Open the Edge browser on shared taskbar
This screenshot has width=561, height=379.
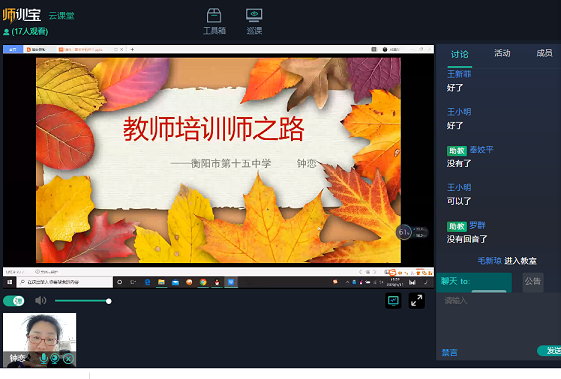pyautogui.click(x=147, y=282)
